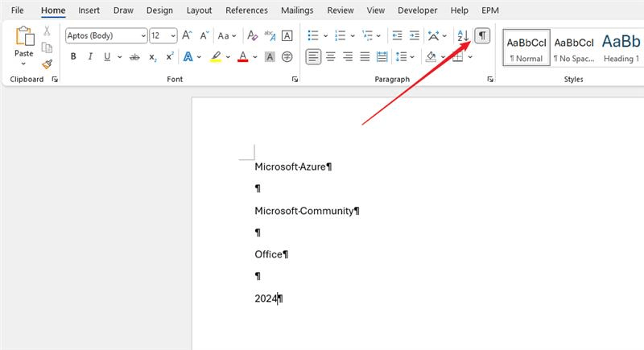This screenshot has height=350, width=644.
Task: Cut selection with the scissors icon
Action: 47,31
